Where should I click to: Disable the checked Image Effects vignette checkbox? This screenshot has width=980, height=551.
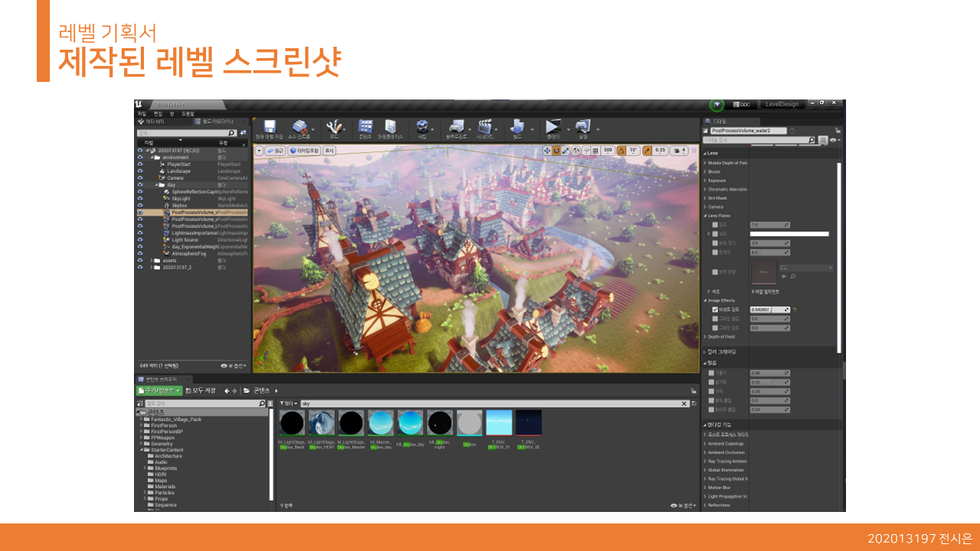[715, 309]
